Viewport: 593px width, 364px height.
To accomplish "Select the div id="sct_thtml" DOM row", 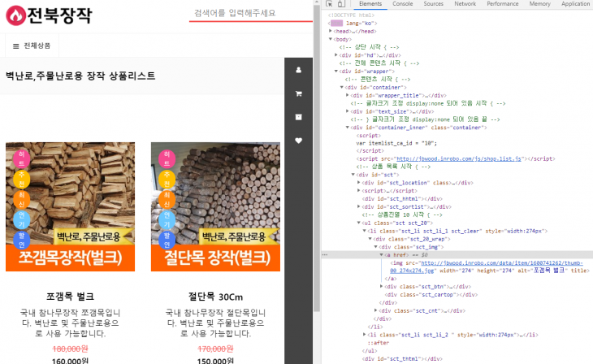I will (x=402, y=358).
